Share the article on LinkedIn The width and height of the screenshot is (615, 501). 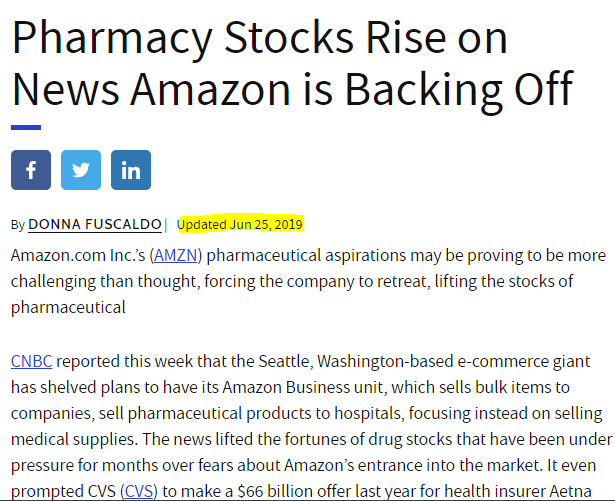coord(131,170)
